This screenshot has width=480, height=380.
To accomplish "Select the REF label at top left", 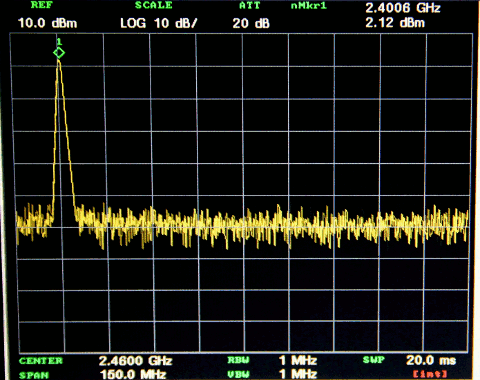I will tap(41, 5).
